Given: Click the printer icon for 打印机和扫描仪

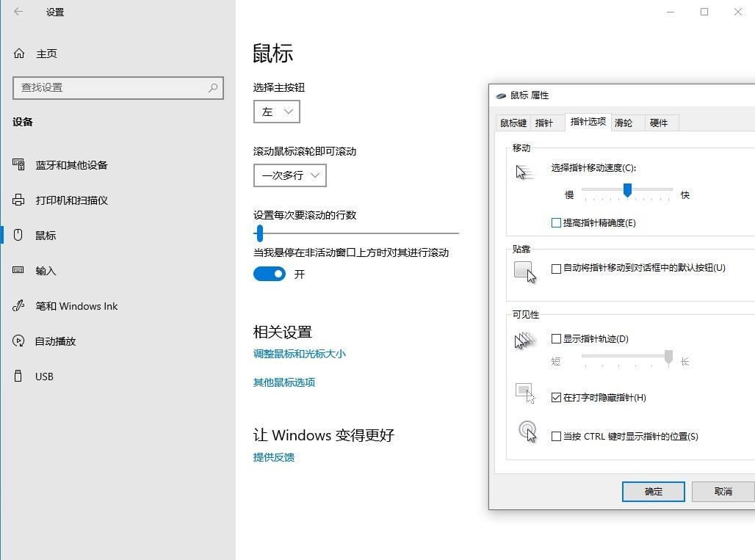Looking at the screenshot, I should 18,200.
